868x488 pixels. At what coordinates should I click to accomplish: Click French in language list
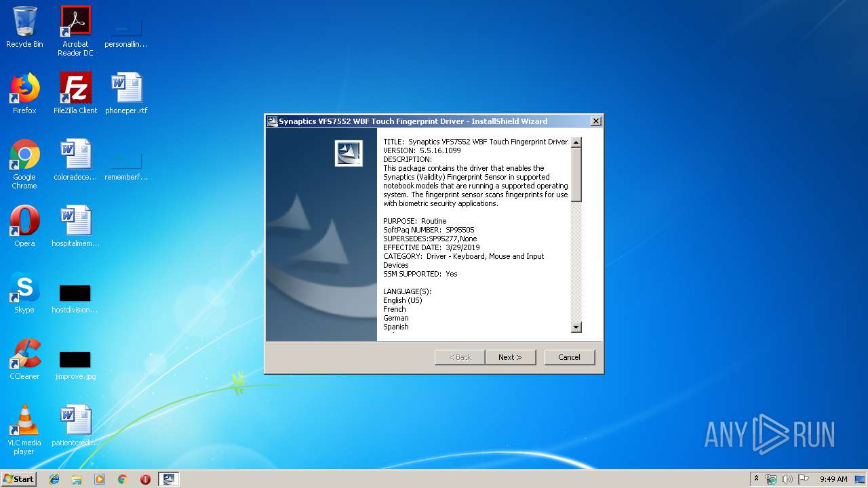[395, 309]
